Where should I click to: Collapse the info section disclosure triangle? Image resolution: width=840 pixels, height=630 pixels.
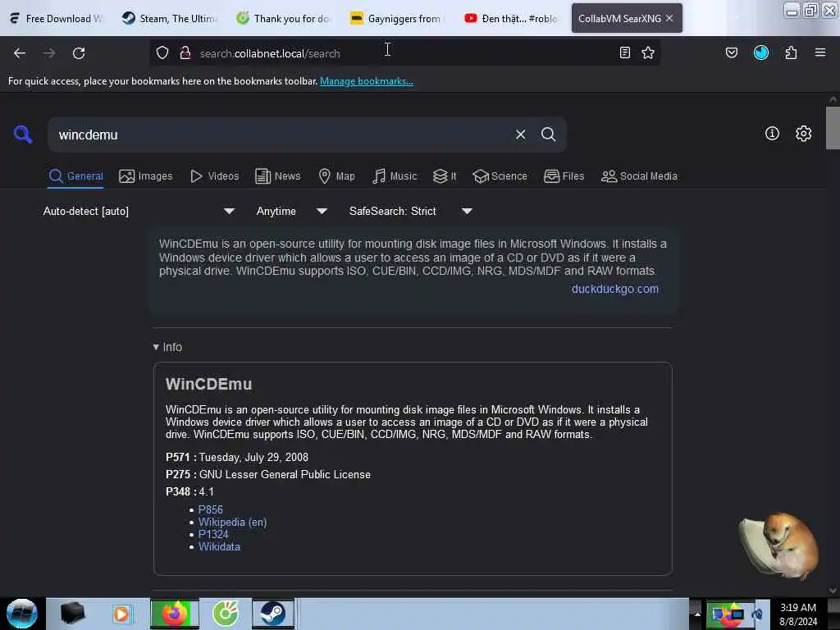(156, 347)
